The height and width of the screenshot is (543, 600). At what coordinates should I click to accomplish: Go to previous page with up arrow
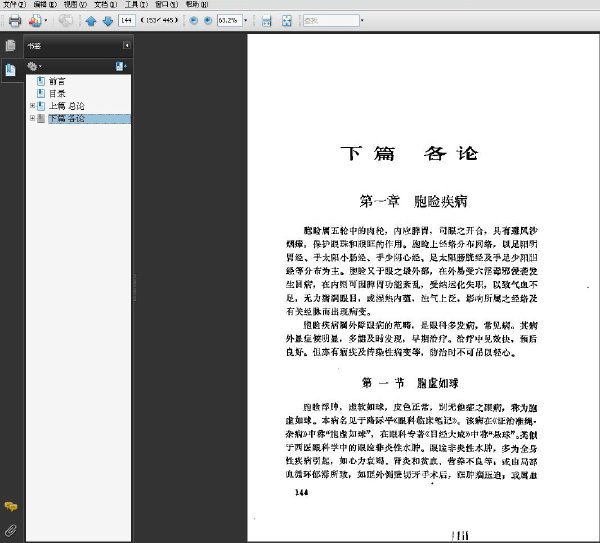click(x=91, y=21)
